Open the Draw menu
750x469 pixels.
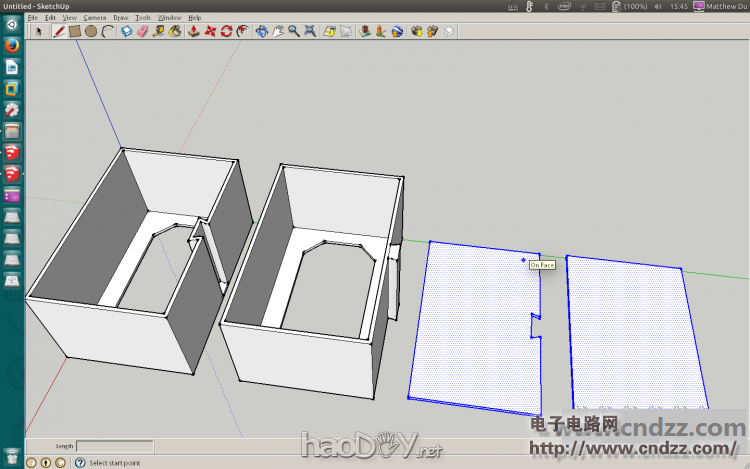click(x=120, y=18)
